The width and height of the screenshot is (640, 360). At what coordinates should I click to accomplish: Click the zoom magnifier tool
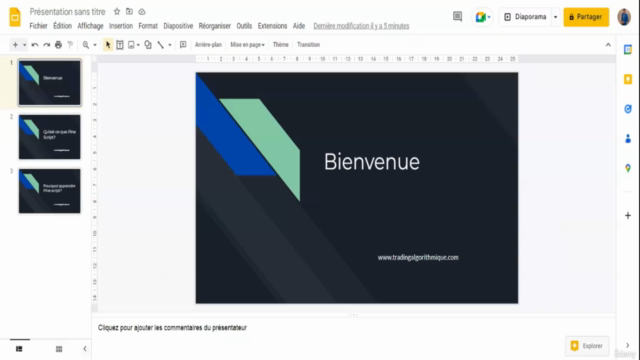pos(86,45)
